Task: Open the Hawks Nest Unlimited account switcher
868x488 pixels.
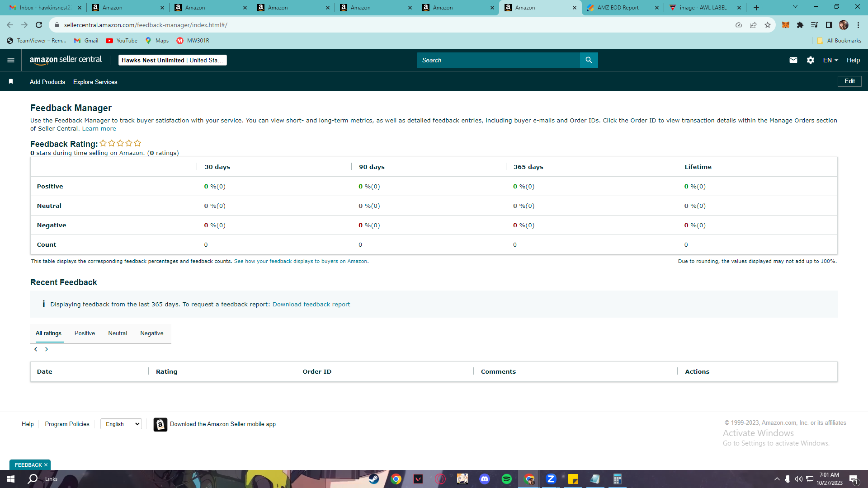Action: [x=172, y=60]
